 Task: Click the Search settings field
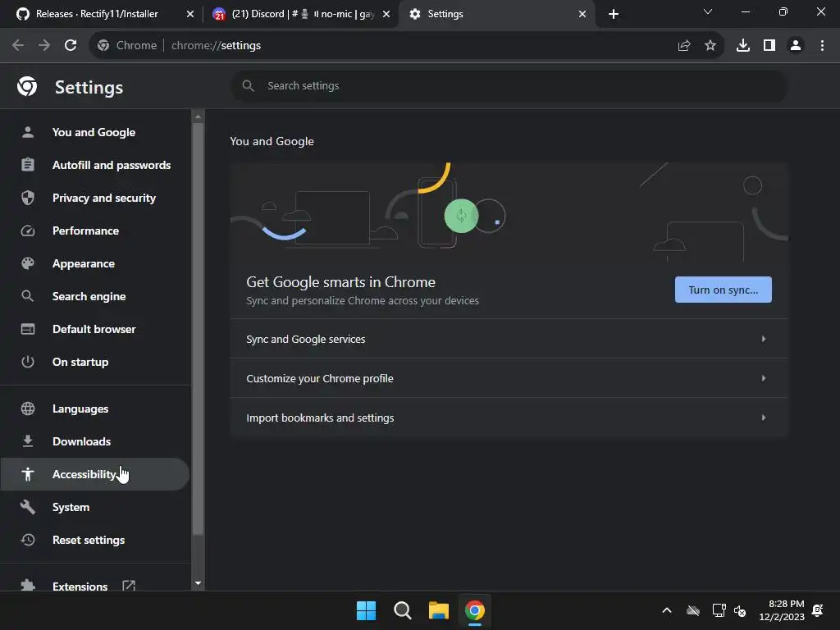pos(509,85)
